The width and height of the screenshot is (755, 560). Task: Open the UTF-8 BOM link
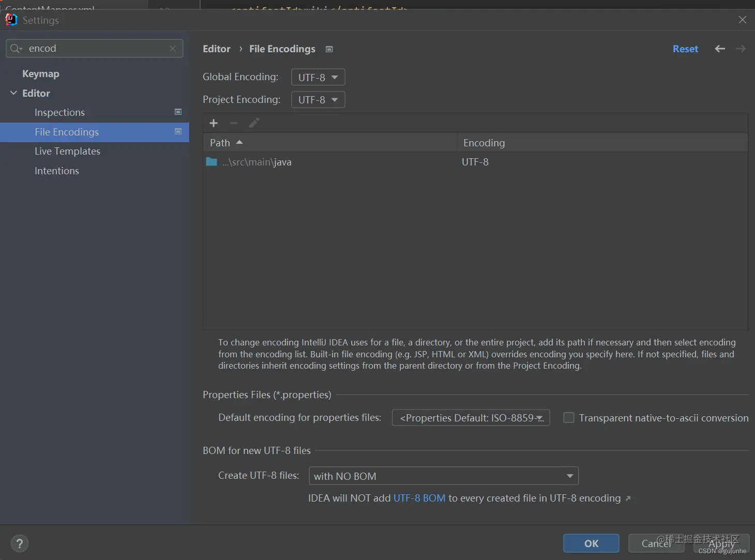(419, 498)
